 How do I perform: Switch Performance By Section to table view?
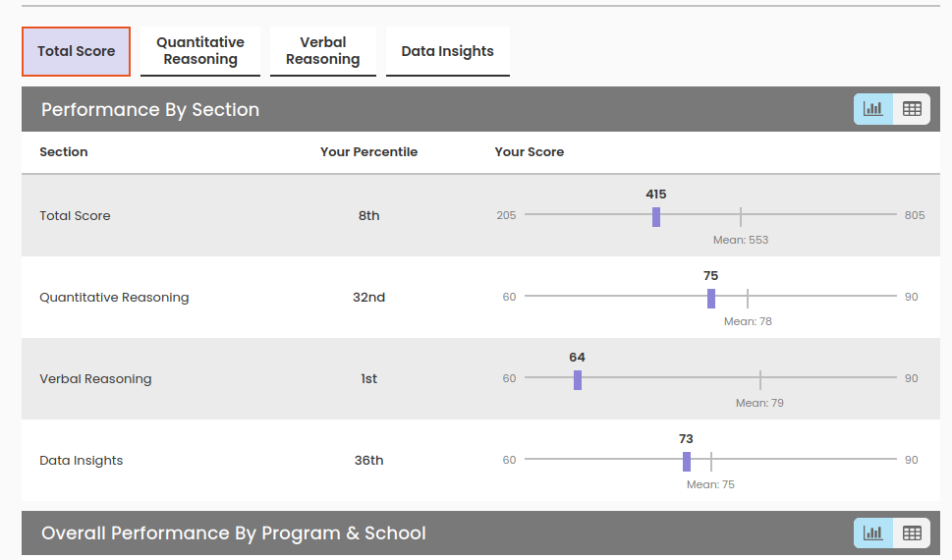912,109
